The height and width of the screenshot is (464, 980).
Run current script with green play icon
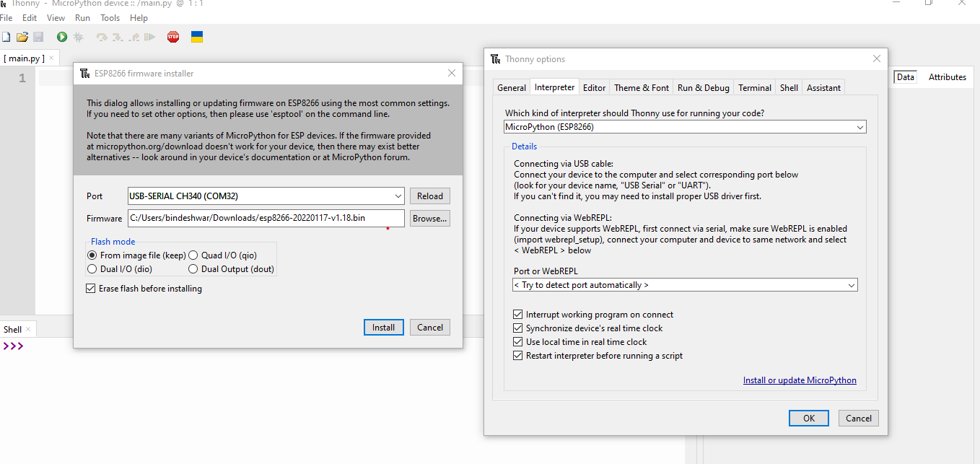[62, 37]
